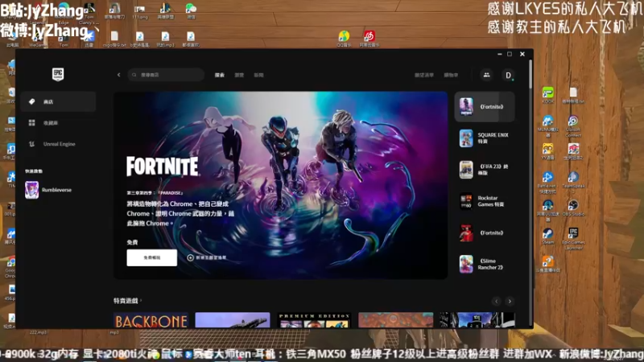Open KOOK desktop shortcut
Image resolution: width=644 pixels, height=362 pixels.
(548, 95)
